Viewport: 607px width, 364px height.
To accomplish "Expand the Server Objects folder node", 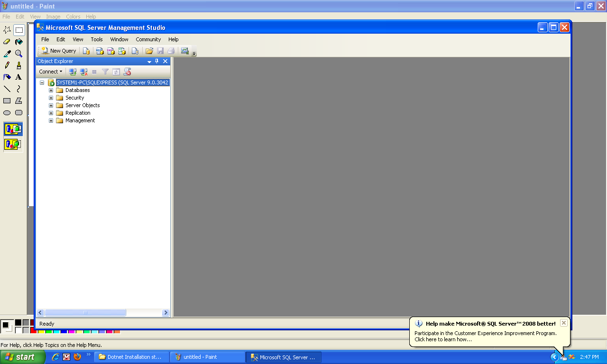I will point(51,105).
